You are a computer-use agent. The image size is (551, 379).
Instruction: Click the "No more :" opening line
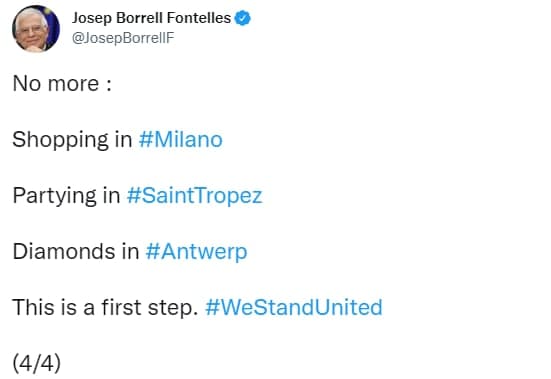[62, 84]
